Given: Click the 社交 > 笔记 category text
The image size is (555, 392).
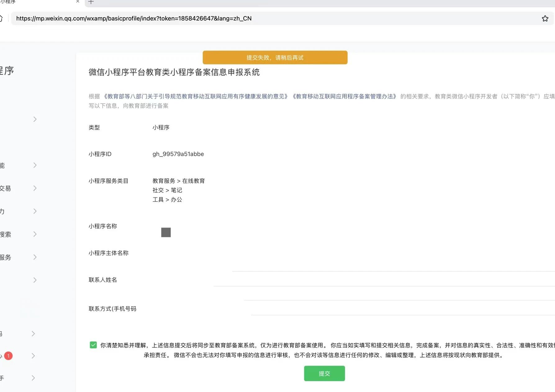Looking at the screenshot, I should [167, 190].
